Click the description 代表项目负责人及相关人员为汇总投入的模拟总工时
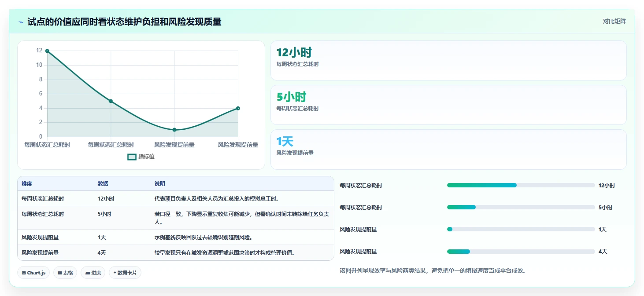 pyautogui.click(x=217, y=199)
